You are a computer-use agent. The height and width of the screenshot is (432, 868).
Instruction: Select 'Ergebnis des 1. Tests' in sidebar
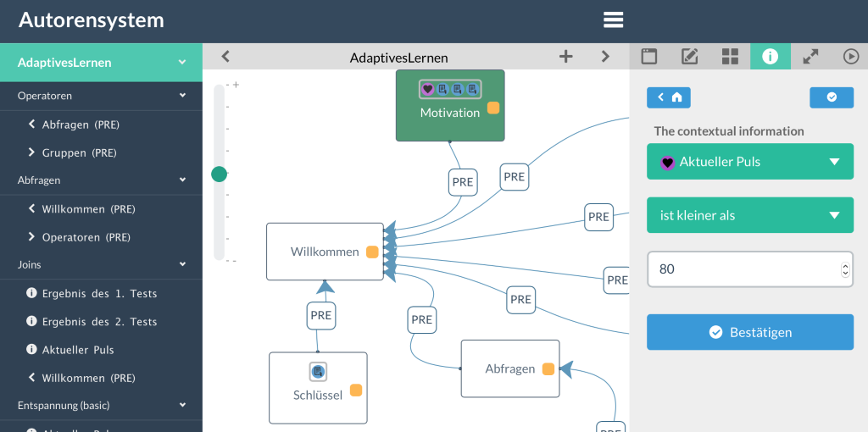pyautogui.click(x=99, y=294)
